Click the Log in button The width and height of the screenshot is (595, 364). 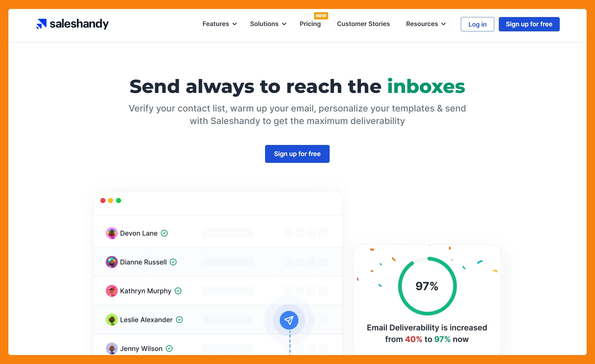point(477,24)
